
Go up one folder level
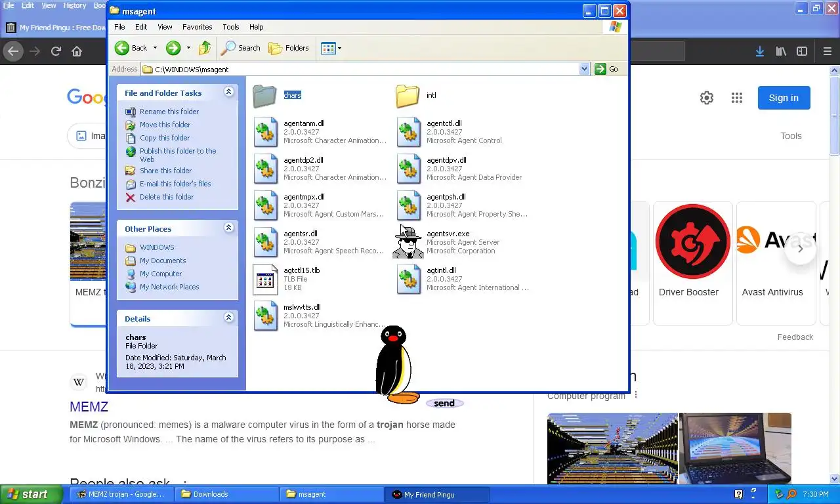[x=205, y=48]
